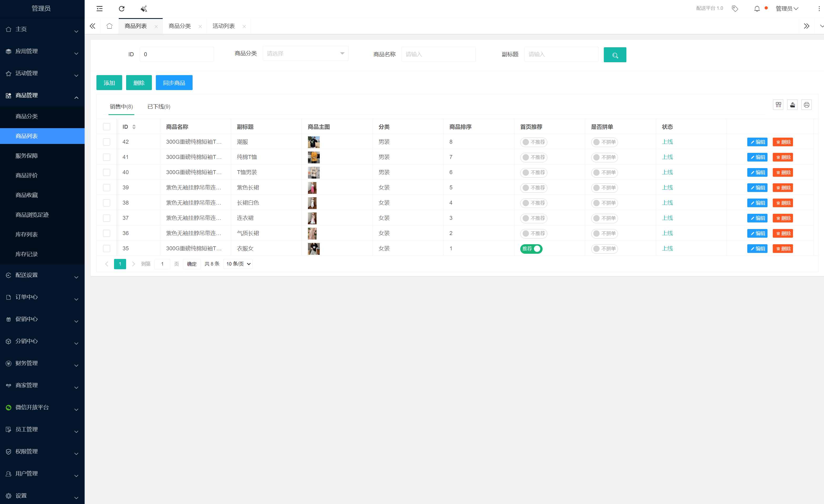
Task: Open the 10 条/页 page size dropdown
Action: tap(238, 264)
